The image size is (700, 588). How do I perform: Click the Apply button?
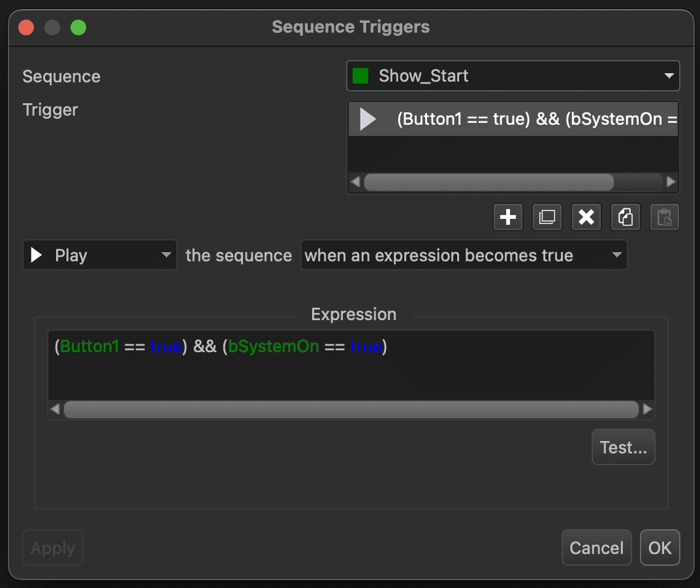click(53, 548)
